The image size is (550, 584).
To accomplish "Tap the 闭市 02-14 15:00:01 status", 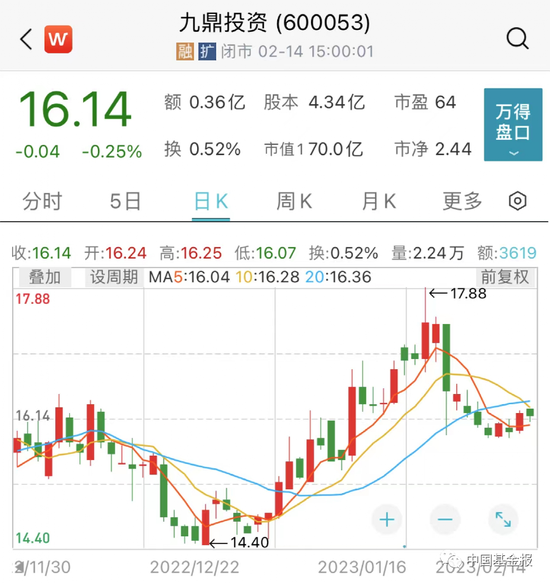I will 297,52.
